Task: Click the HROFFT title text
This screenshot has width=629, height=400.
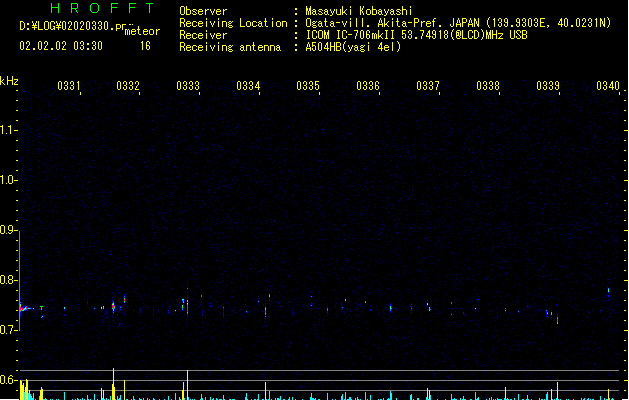Action: (102, 8)
